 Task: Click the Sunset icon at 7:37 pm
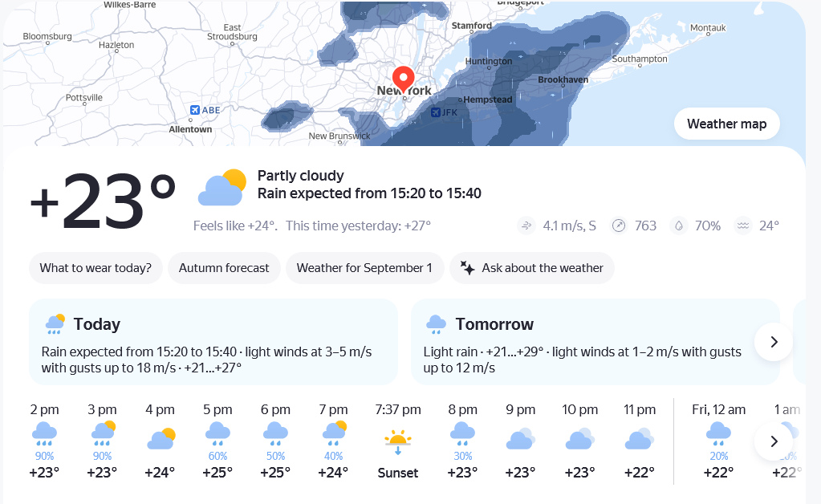pos(398,441)
